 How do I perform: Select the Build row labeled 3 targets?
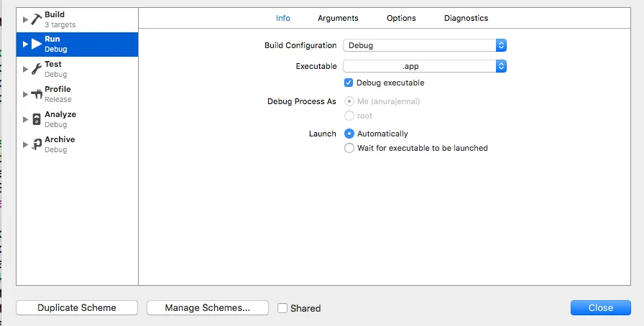[x=77, y=19]
